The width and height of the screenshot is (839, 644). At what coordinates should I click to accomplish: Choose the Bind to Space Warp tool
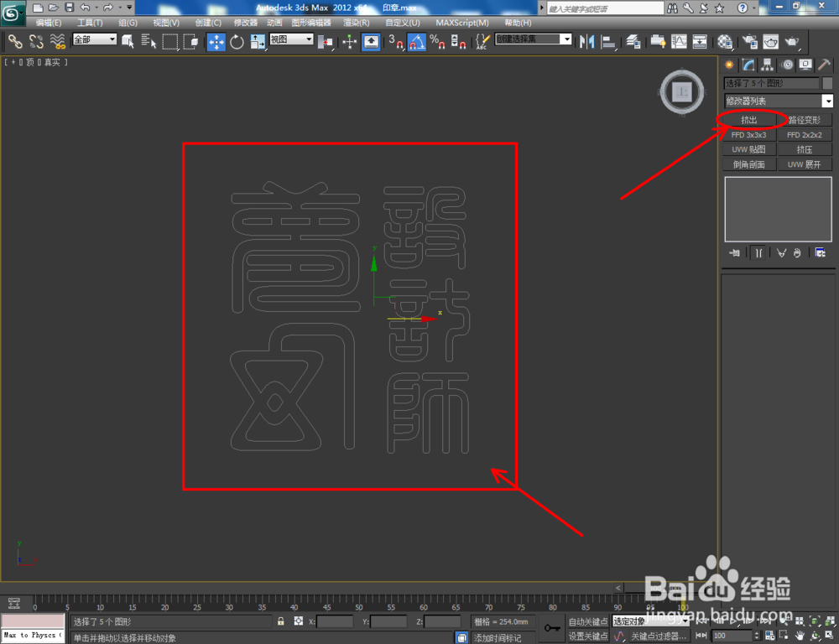[58, 41]
